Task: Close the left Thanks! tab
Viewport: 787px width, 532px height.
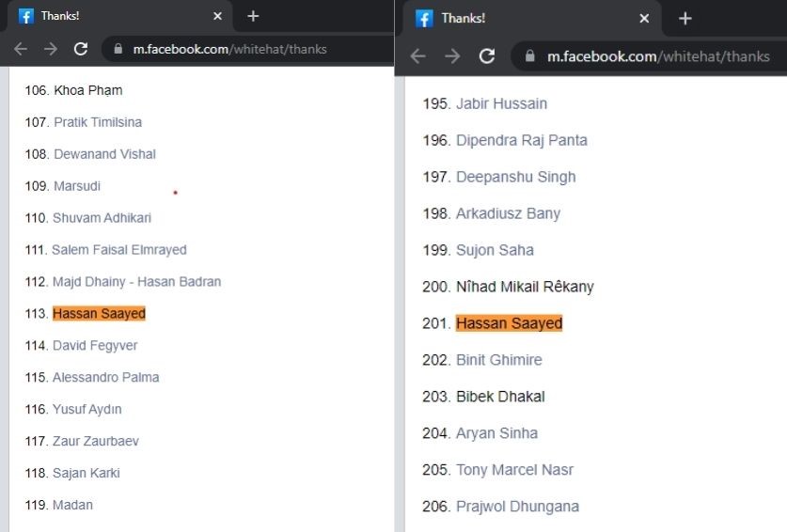Action: [x=217, y=16]
